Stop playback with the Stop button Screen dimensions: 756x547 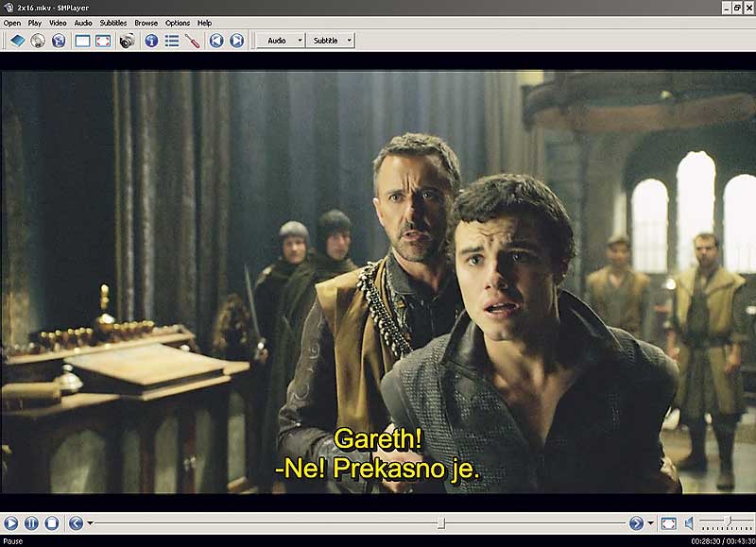(x=52, y=522)
